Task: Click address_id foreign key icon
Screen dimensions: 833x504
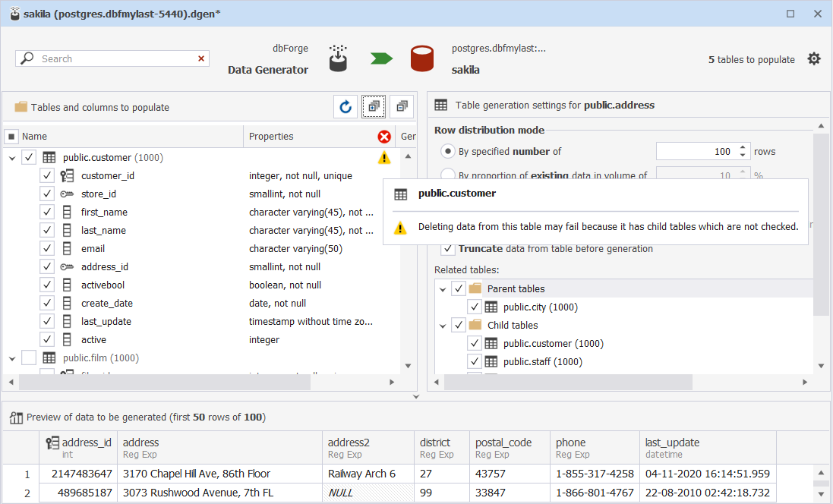Action: click(67, 266)
